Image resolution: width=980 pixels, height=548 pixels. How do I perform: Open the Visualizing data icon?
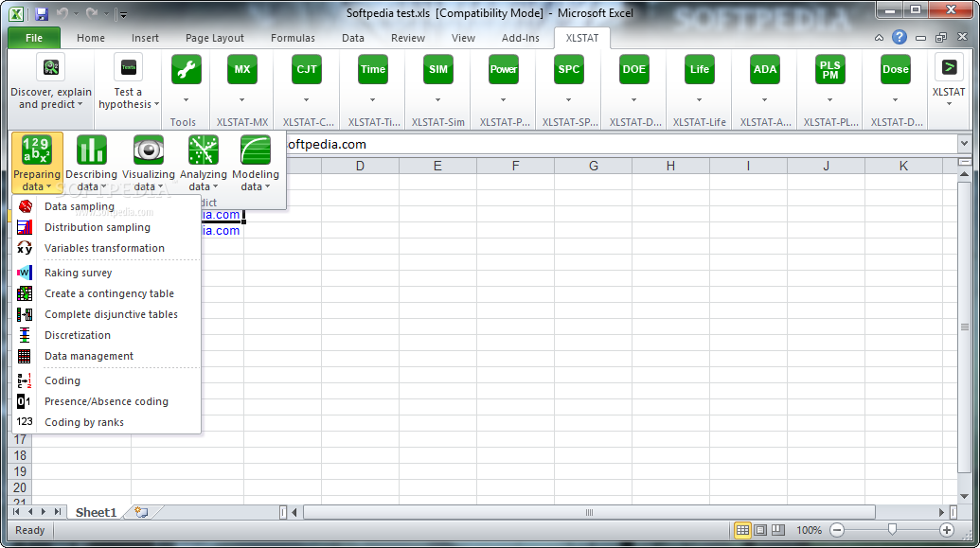148,150
